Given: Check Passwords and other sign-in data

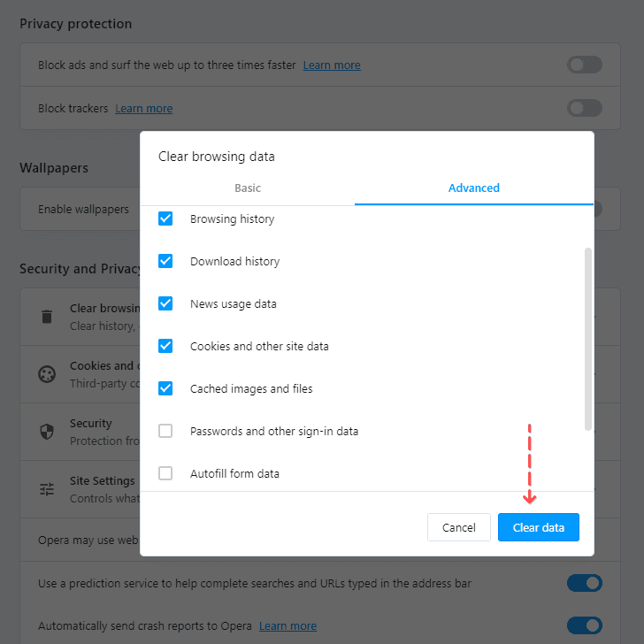Looking at the screenshot, I should pos(165,431).
